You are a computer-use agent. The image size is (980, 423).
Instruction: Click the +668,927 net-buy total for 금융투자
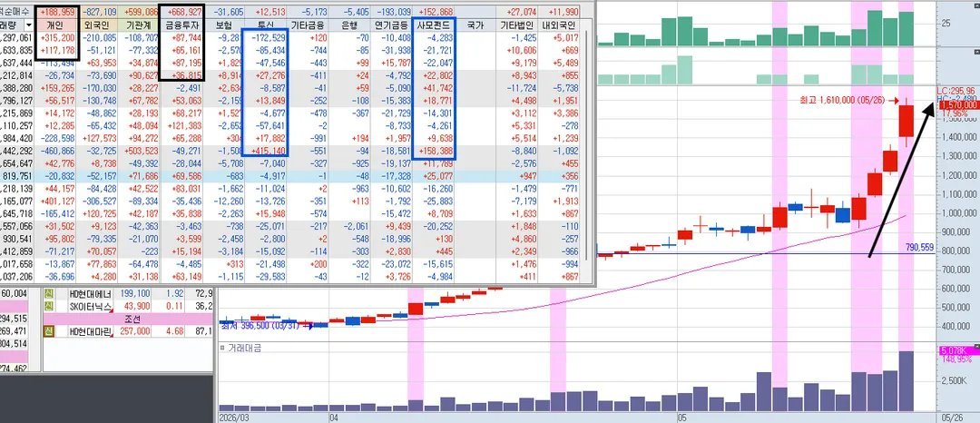185,11
